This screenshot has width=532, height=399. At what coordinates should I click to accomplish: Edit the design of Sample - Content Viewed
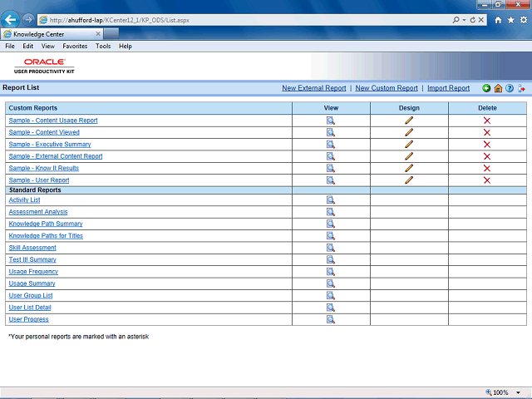[409, 132]
